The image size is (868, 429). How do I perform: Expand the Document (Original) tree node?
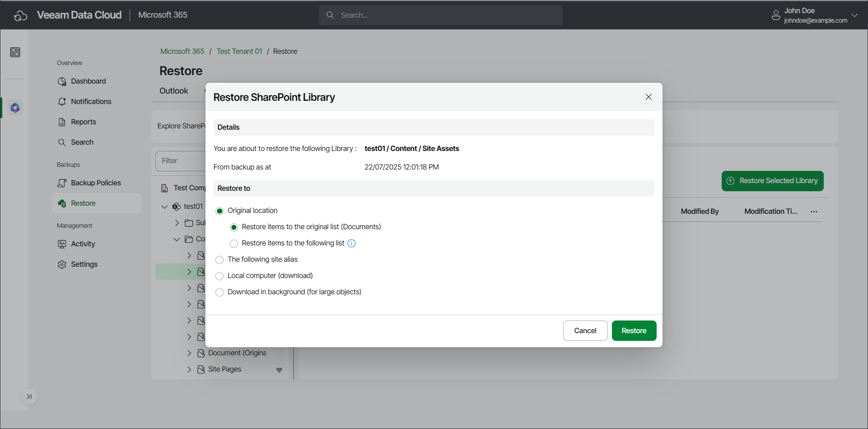[x=189, y=353]
